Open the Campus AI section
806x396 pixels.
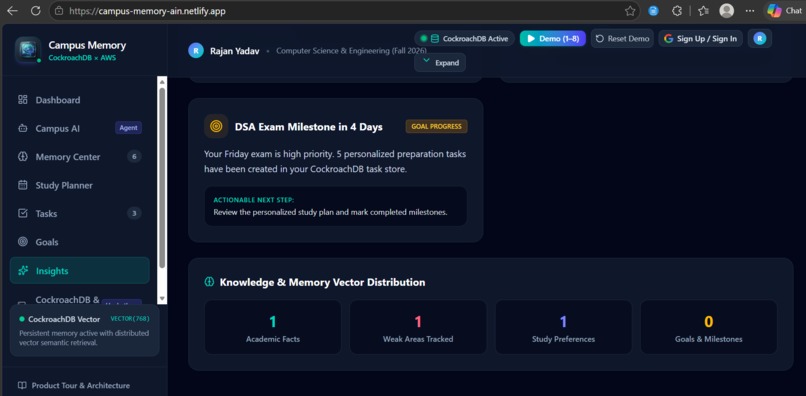(80, 129)
